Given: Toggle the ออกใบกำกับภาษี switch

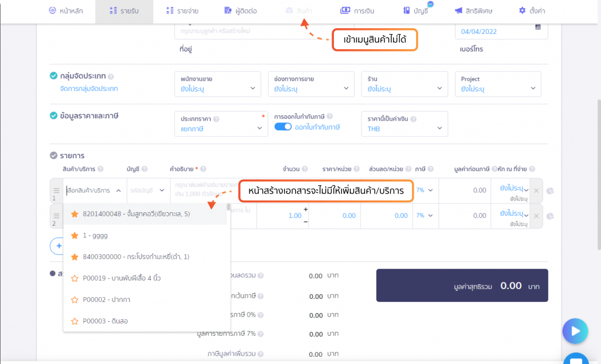Looking at the screenshot, I should click(283, 127).
